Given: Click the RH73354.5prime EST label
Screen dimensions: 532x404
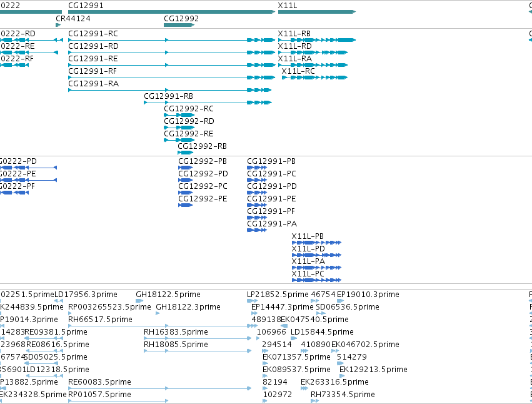Looking at the screenshot, I should tap(343, 395).
